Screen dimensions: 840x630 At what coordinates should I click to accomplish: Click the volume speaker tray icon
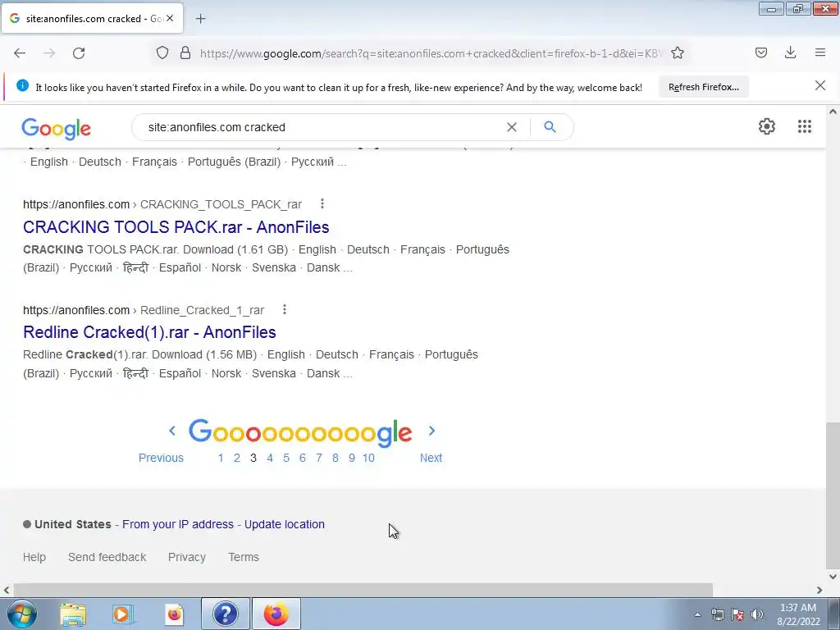[757, 614]
